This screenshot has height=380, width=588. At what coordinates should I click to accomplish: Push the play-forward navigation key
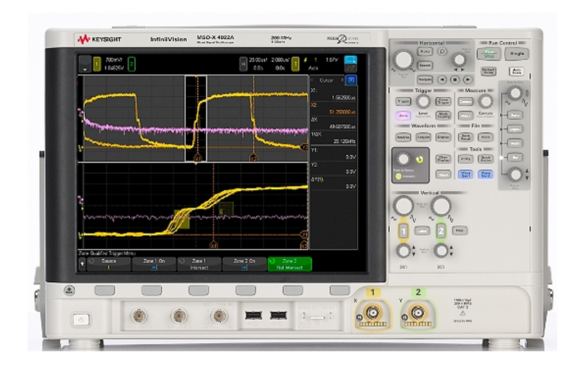[x=467, y=80]
